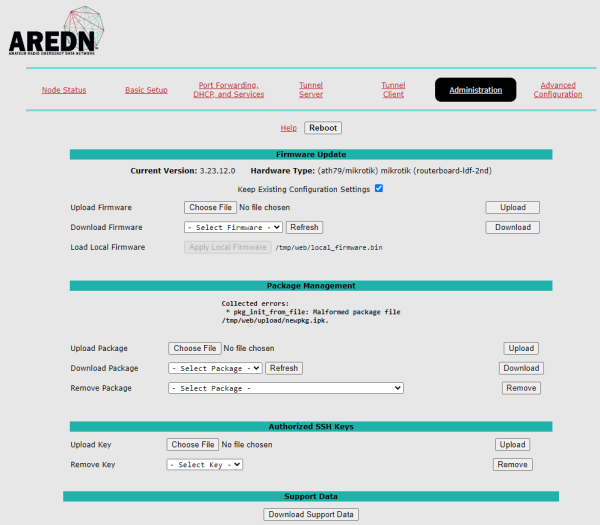This screenshot has width=600, height=525.
Task: Click the Firmware Update section header
Action: [311, 155]
